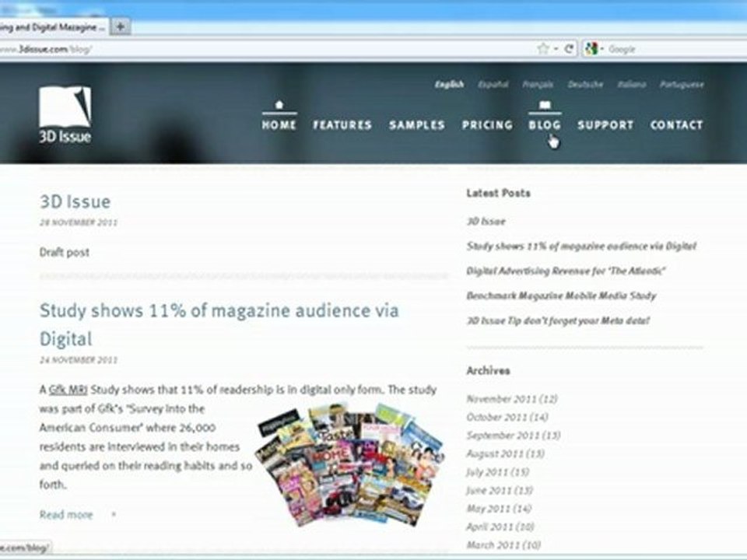The width and height of the screenshot is (747, 560).
Task: Open the SUPPORT menu item
Action: 605,124
